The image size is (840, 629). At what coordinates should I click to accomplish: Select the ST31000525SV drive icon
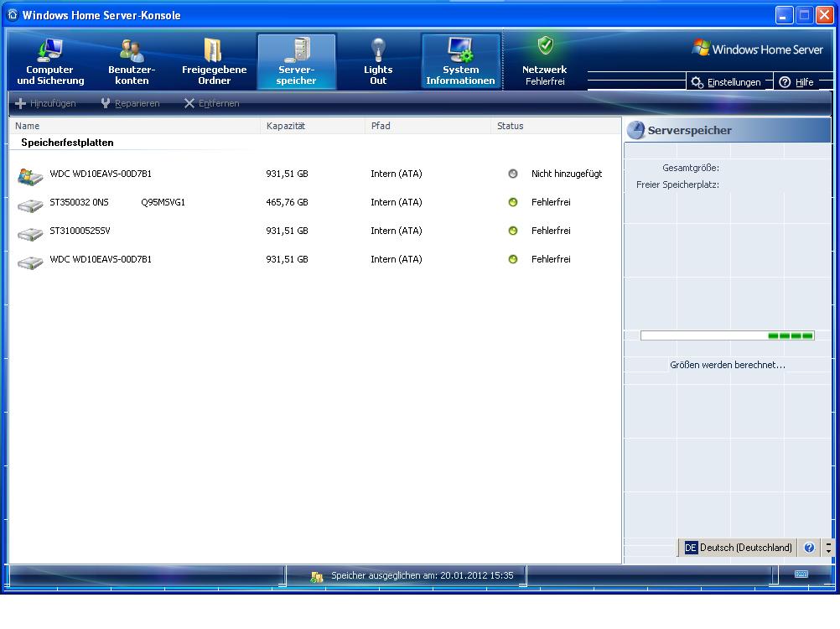[30, 233]
